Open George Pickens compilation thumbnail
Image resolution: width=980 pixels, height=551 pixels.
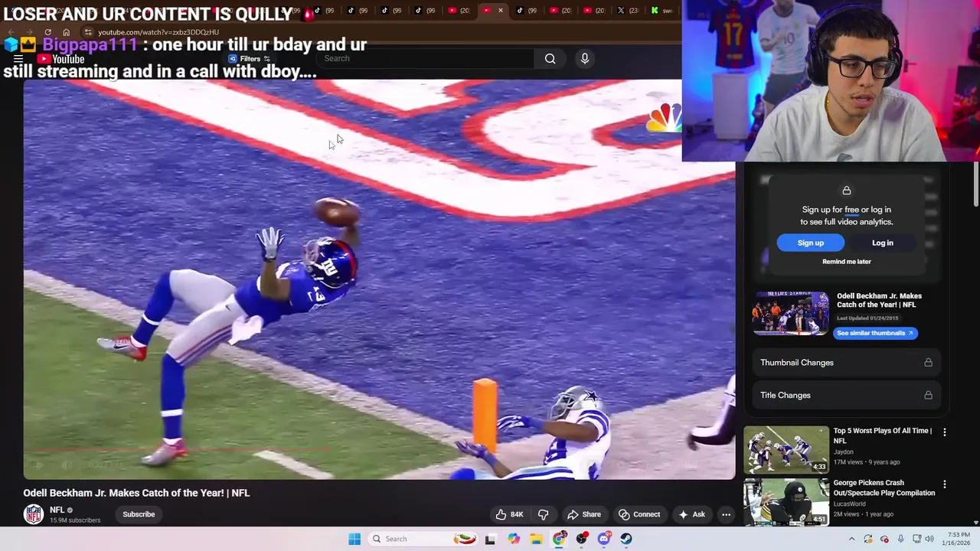pos(786,502)
